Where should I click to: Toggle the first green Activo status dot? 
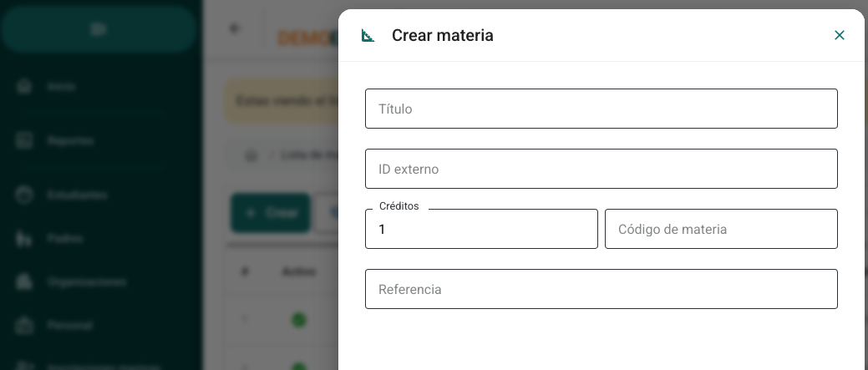click(x=299, y=320)
